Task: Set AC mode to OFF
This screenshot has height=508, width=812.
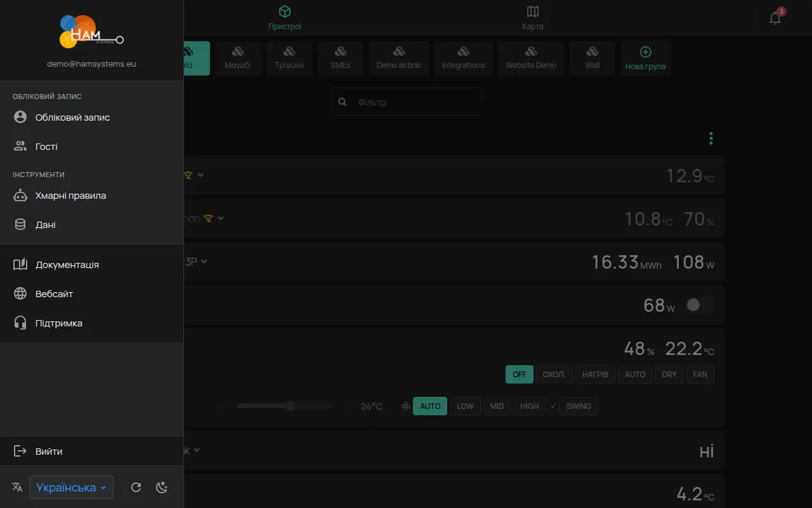Action: 520,374
